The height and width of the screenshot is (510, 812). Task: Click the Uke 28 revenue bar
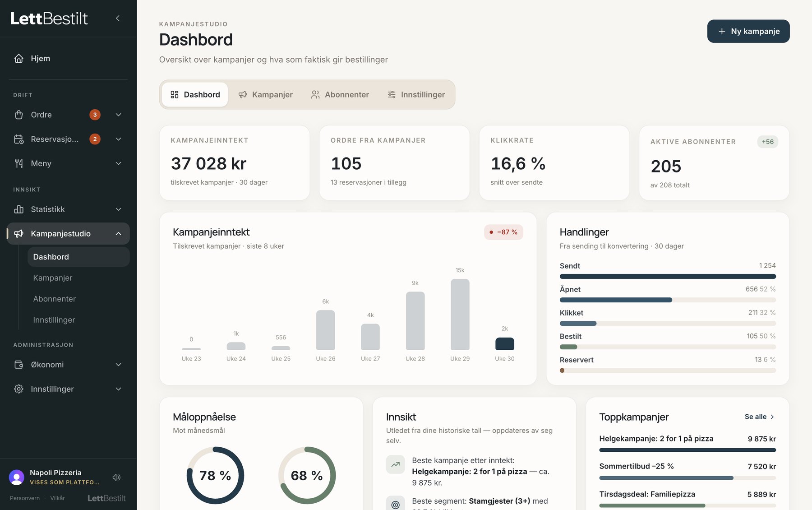(x=415, y=320)
